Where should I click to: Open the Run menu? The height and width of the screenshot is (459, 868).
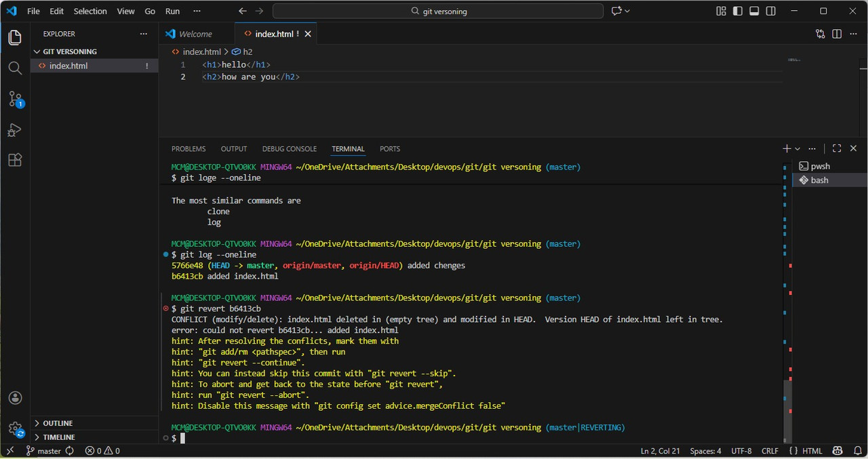click(173, 11)
